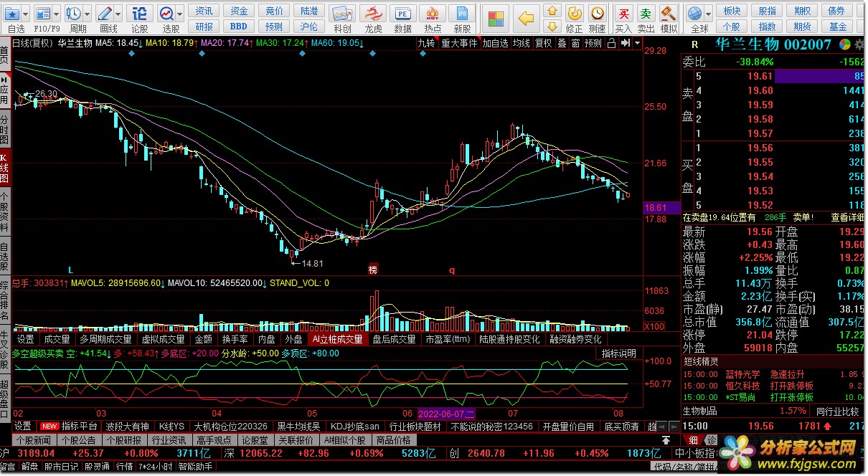Click the 陆港 toolbar button
Viewport: 868px width, 476px height.
click(x=309, y=11)
